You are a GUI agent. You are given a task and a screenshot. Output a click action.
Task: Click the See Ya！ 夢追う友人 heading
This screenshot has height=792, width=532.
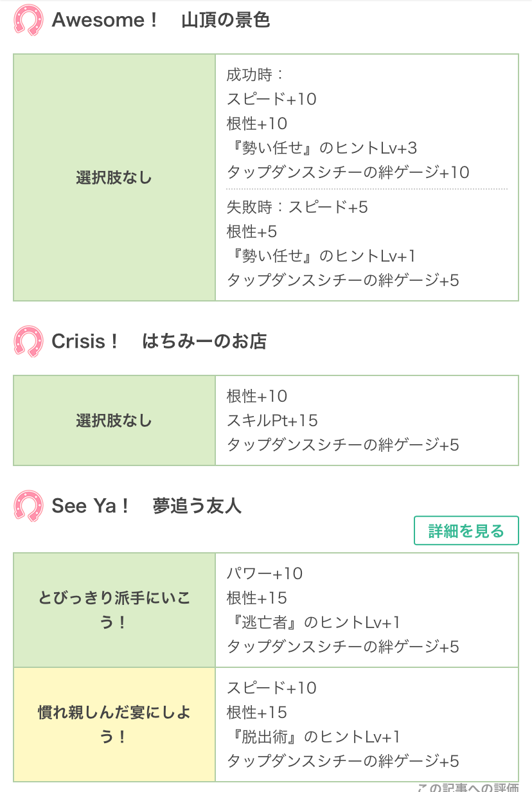(146, 506)
